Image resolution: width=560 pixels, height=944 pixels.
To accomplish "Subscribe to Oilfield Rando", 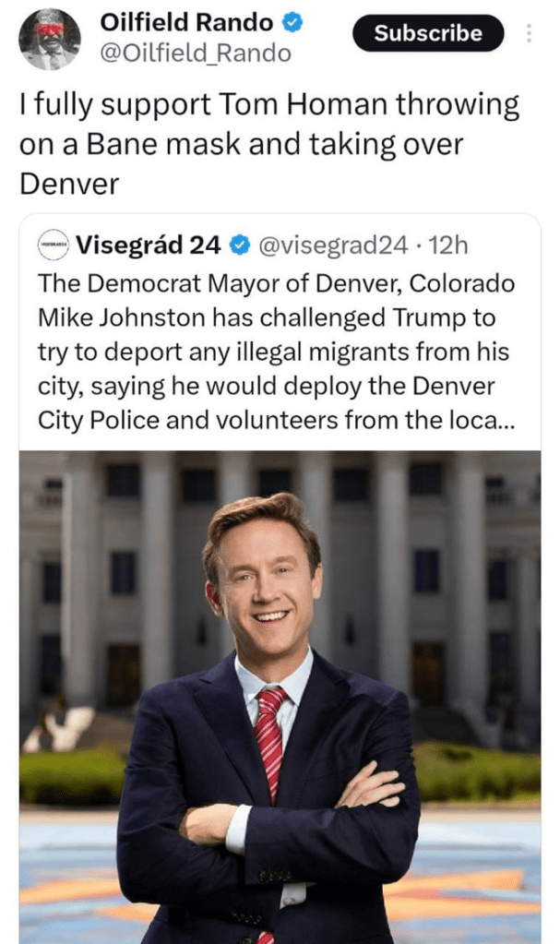I will tap(428, 33).
